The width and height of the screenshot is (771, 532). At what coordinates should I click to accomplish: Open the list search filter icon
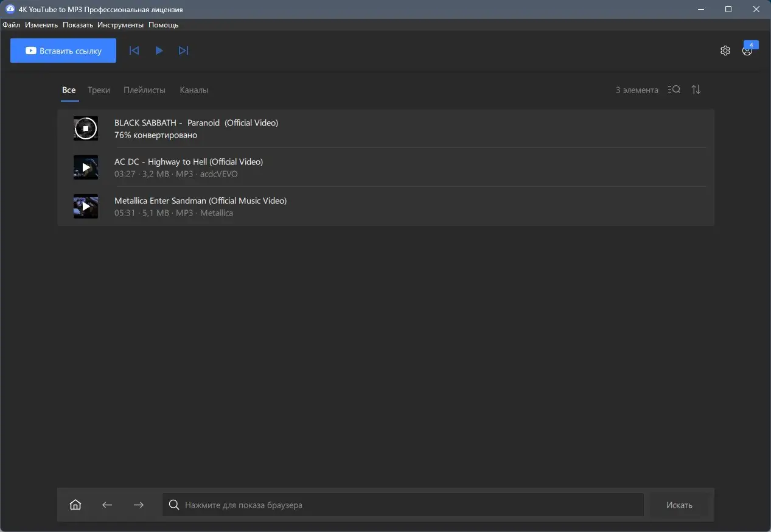[x=674, y=89]
